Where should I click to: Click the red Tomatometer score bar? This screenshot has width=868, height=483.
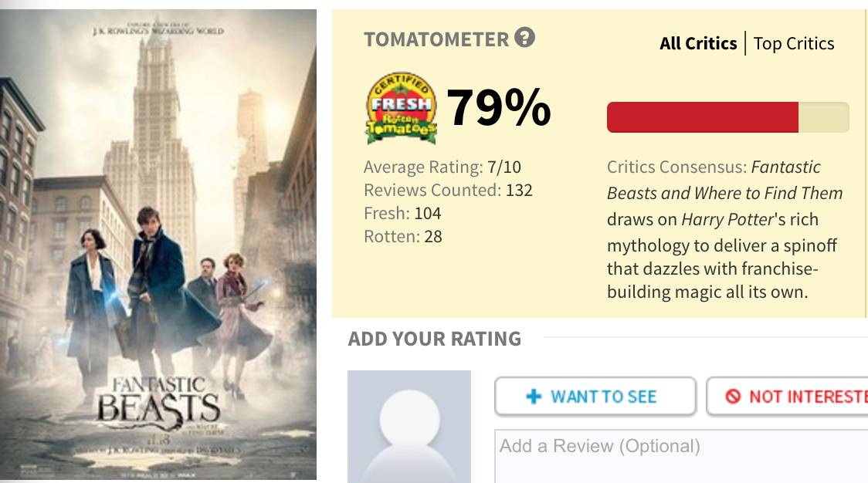click(x=703, y=117)
